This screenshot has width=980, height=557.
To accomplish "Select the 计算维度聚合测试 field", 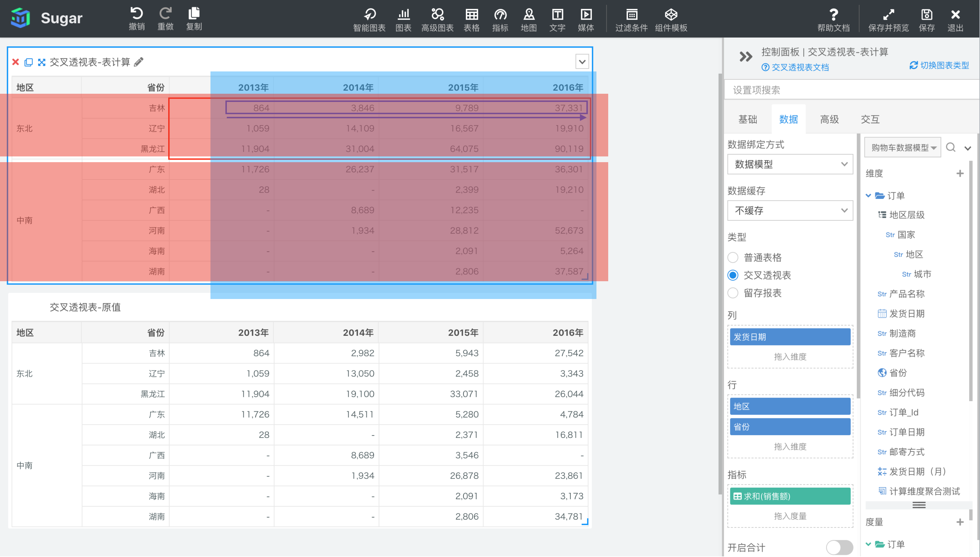I will [919, 491].
